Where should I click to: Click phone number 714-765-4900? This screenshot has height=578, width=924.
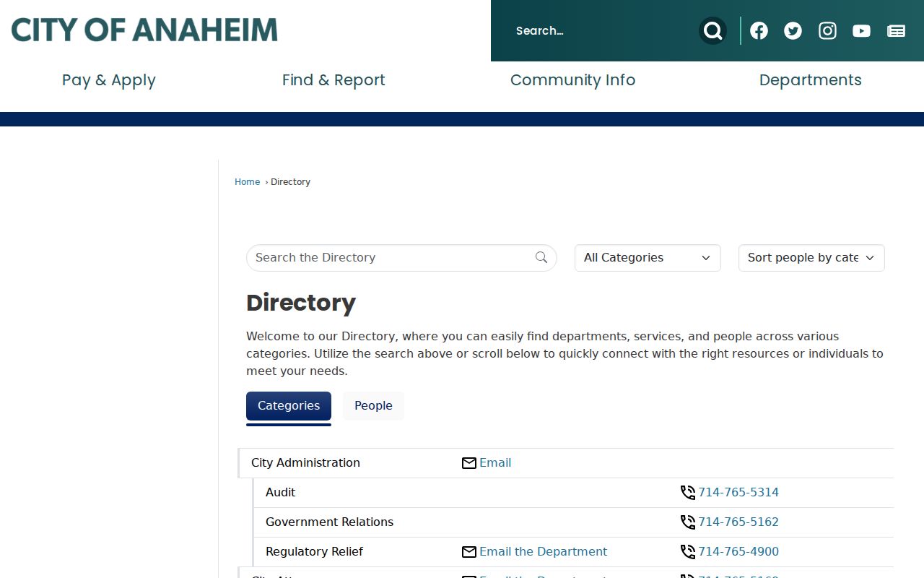(x=738, y=552)
